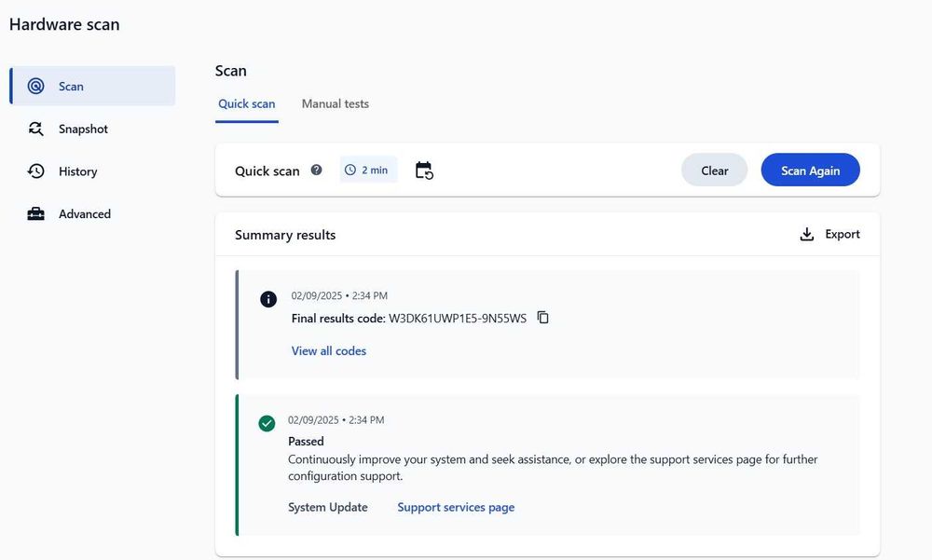
Task: Open the View all codes link
Action: click(329, 351)
